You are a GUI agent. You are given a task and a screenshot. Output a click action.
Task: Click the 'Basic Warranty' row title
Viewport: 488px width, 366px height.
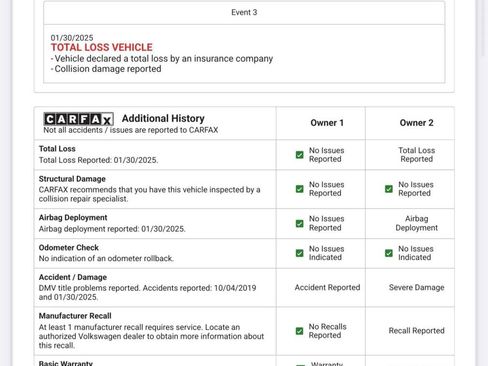pyautogui.click(x=66, y=363)
